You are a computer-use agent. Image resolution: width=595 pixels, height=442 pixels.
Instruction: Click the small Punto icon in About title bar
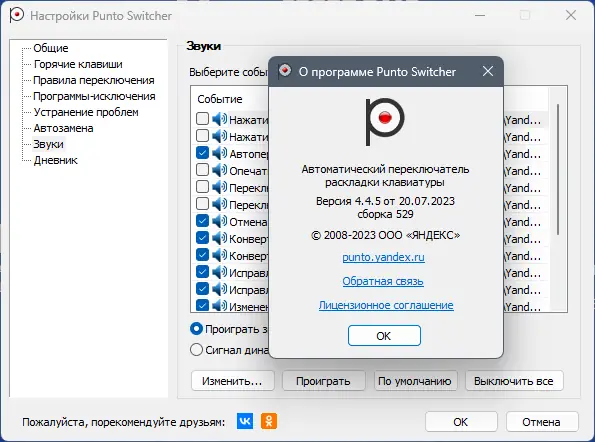click(284, 71)
